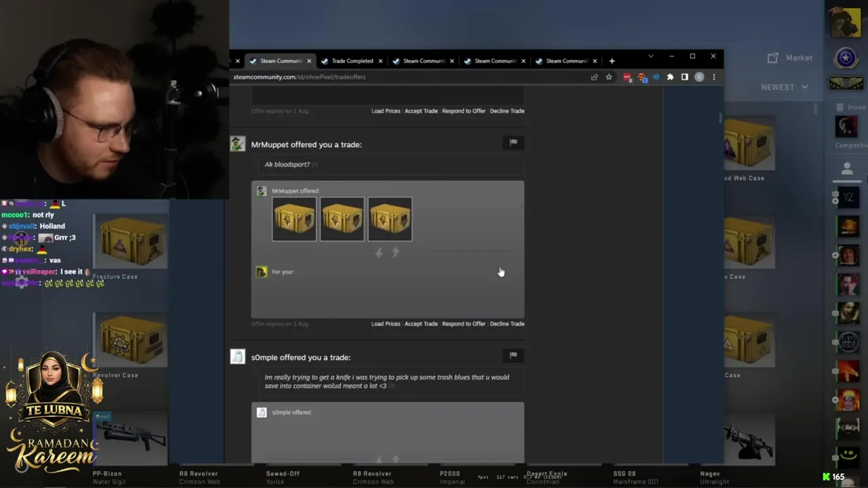This screenshot has height=488, width=868.
Task: Open the puzzle-piece Extensions menu
Action: (670, 77)
